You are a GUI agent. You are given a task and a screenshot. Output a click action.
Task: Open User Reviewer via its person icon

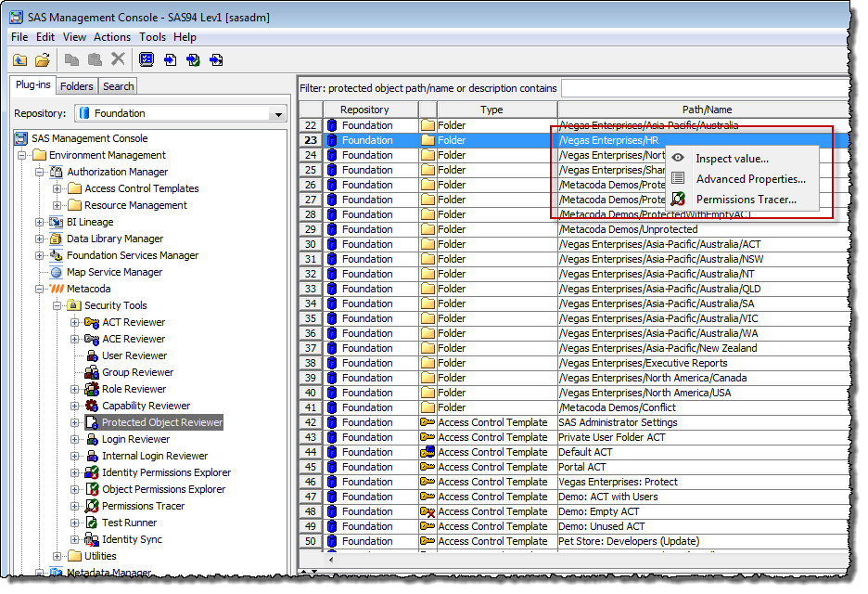[x=93, y=355]
